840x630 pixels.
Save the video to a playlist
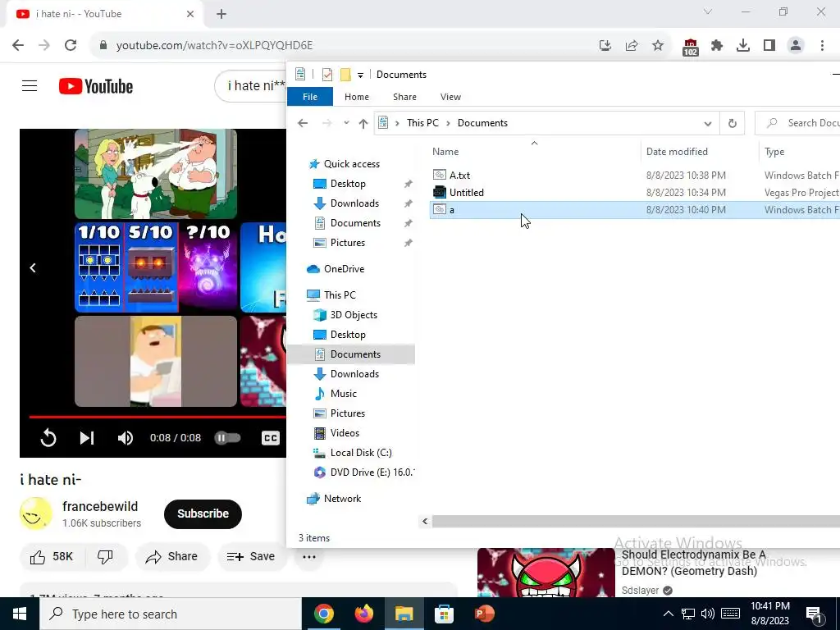251,557
